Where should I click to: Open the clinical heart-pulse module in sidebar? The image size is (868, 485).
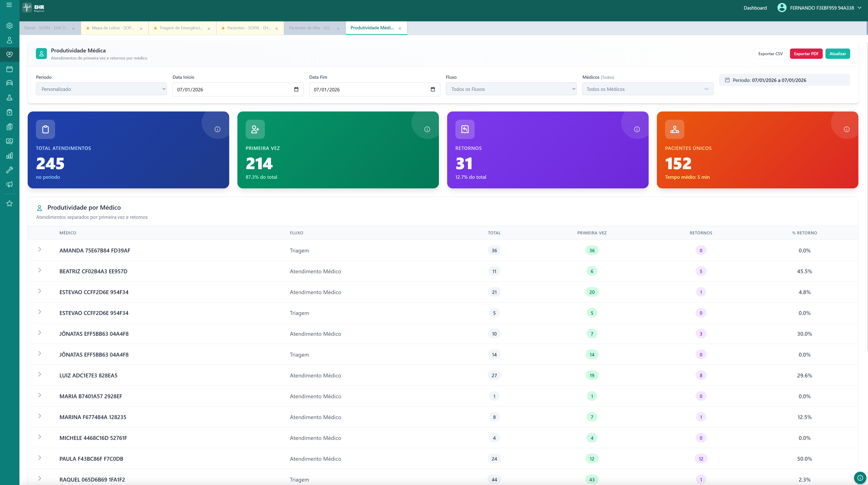[9, 55]
